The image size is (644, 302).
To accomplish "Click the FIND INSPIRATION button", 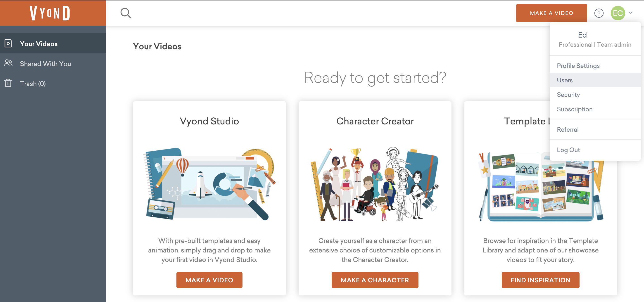I will tap(540, 280).
